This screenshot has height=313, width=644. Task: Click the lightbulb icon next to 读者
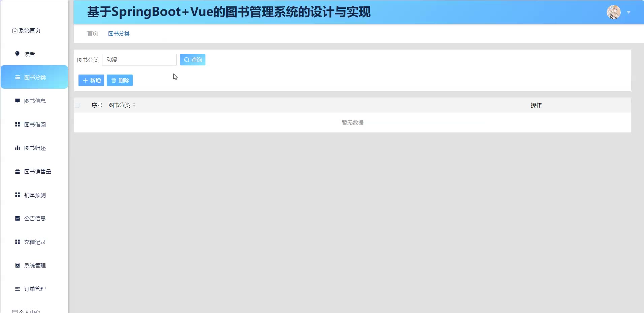(18, 54)
